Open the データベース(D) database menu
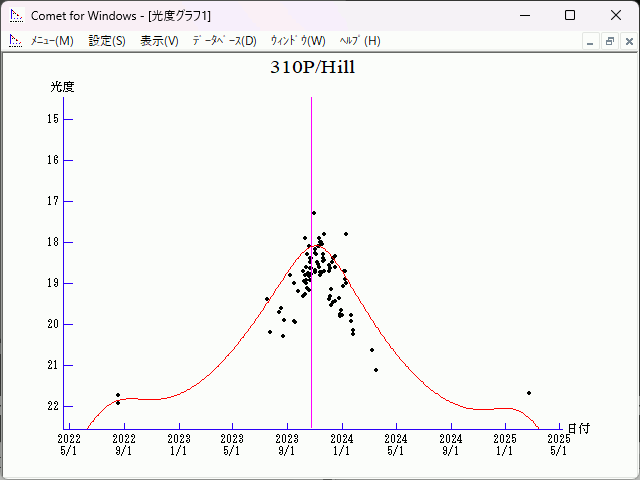Screen dimensions: 640x480 point(224,41)
